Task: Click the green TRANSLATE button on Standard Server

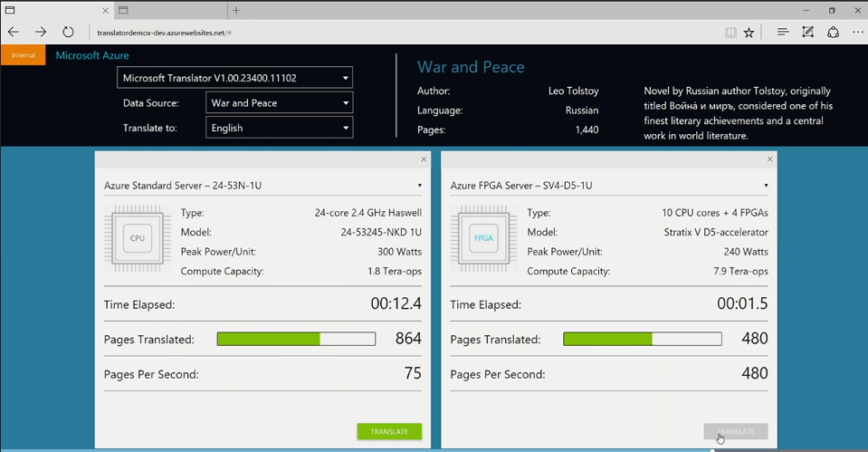Action: tap(389, 431)
